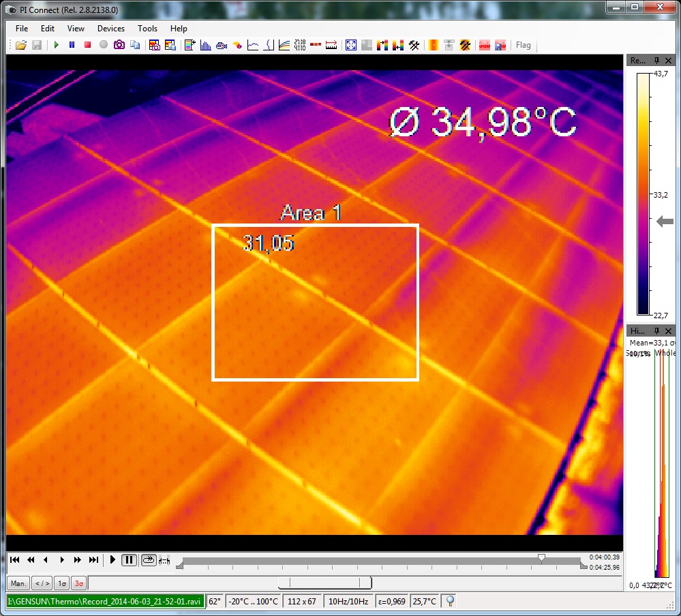Click the Flag button in toolbar
The image size is (681, 616).
523,45
